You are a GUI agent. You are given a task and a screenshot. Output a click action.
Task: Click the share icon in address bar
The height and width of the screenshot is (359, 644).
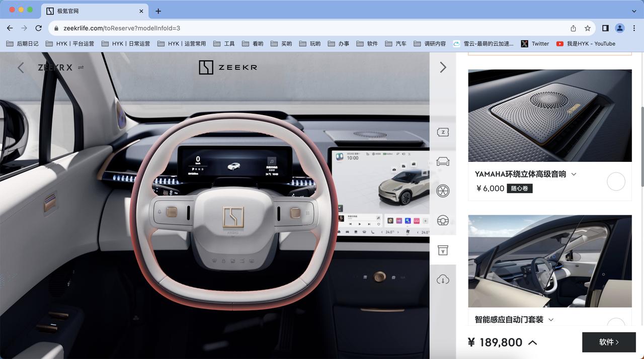(573, 28)
